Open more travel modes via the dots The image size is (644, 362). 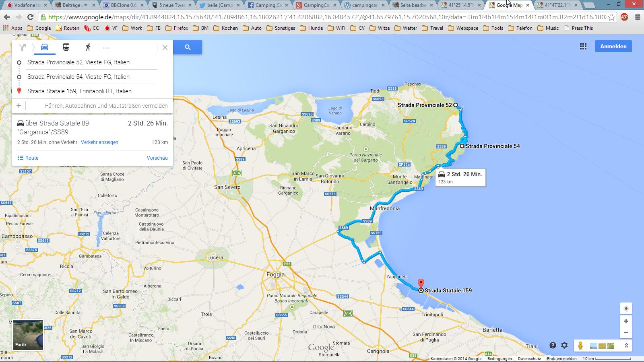(106, 47)
